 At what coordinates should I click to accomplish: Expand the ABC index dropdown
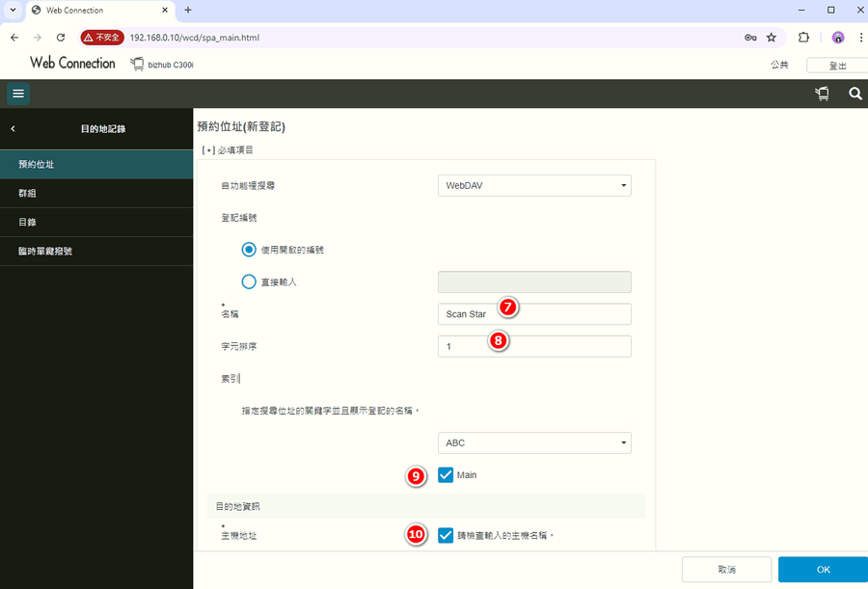coord(534,442)
